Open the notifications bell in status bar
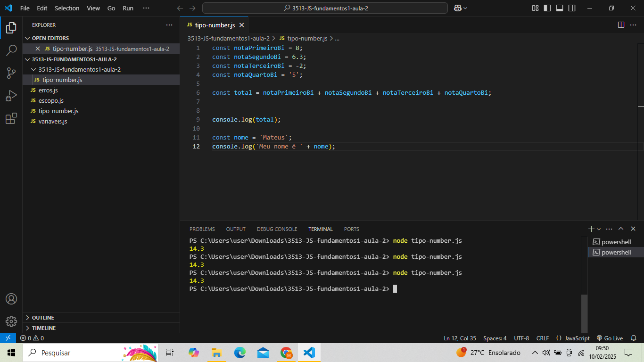644x362 pixels. tap(634, 338)
